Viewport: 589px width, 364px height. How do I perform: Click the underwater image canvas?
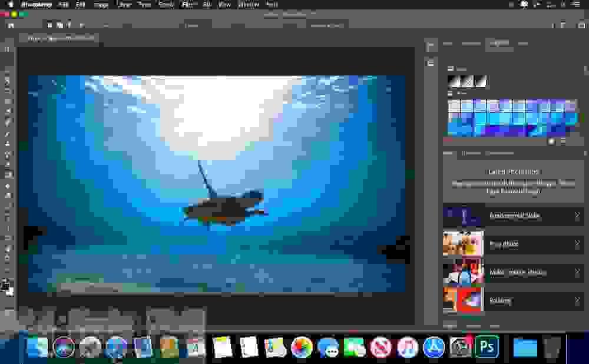pos(217,184)
